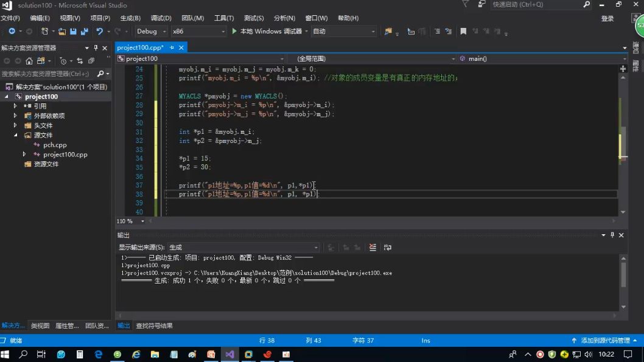Viewport: 644px width, 362px height.
Task: Switch to the Find Symbol Results tab
Action: (155, 326)
